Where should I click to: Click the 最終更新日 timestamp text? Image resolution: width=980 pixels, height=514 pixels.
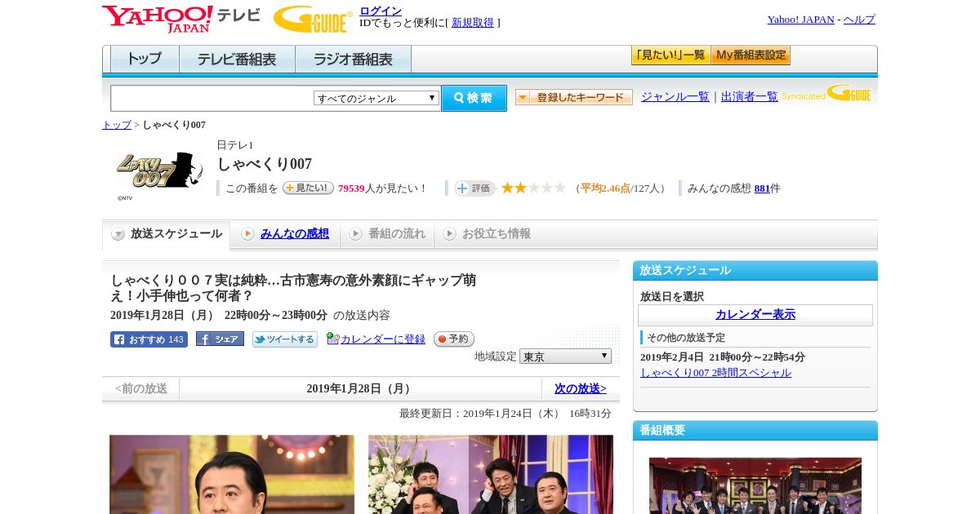point(506,414)
